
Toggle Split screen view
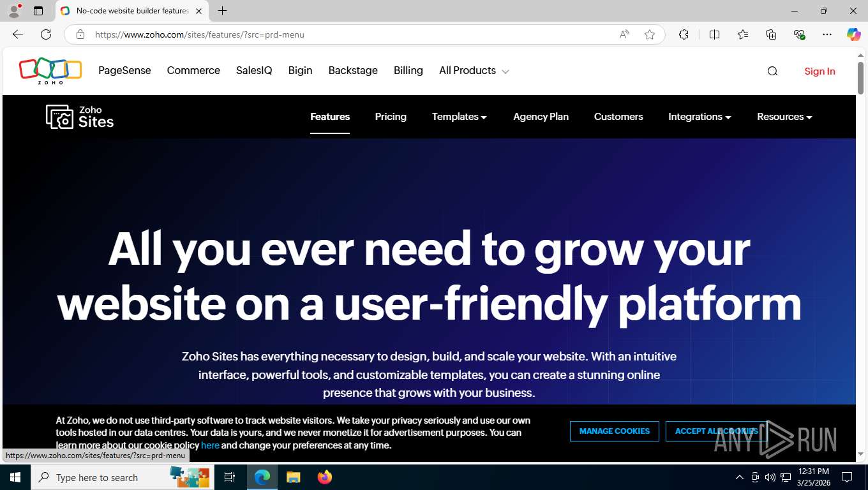[x=714, y=34]
